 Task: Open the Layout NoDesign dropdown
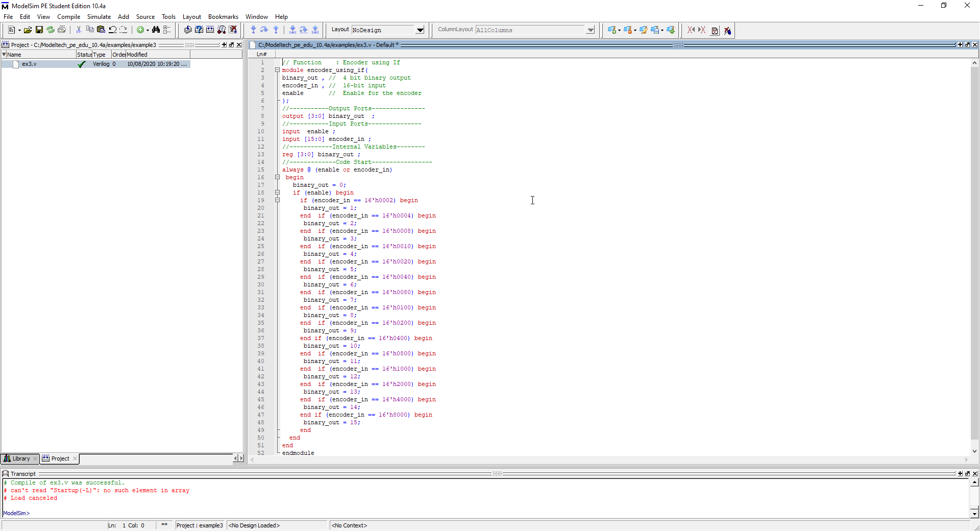pos(420,30)
